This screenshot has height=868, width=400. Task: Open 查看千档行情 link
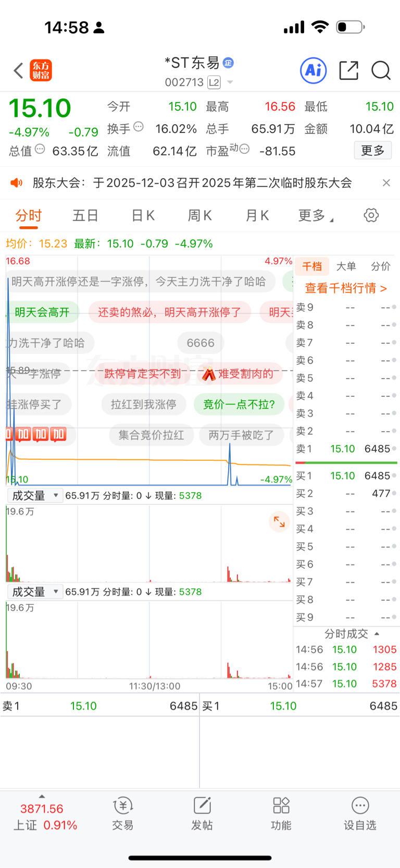[346, 288]
